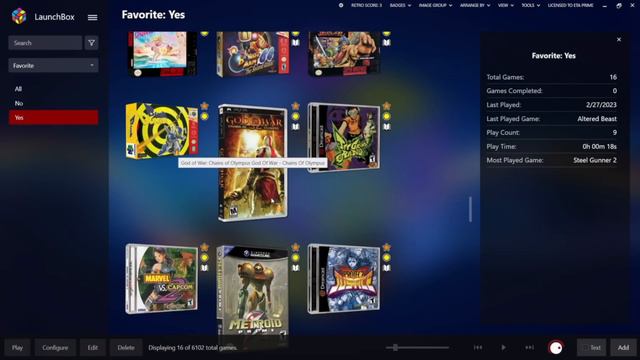Click the '2/27/2023' last played date
640x360 pixels.
(601, 105)
